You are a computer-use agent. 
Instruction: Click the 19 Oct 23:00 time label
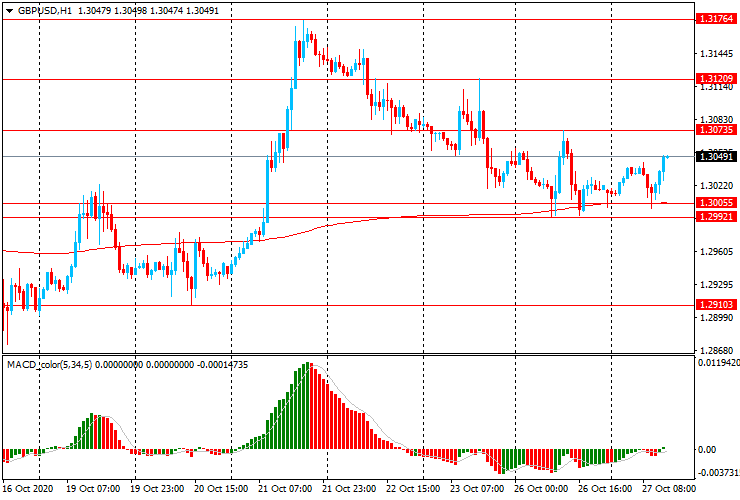[x=157, y=489]
